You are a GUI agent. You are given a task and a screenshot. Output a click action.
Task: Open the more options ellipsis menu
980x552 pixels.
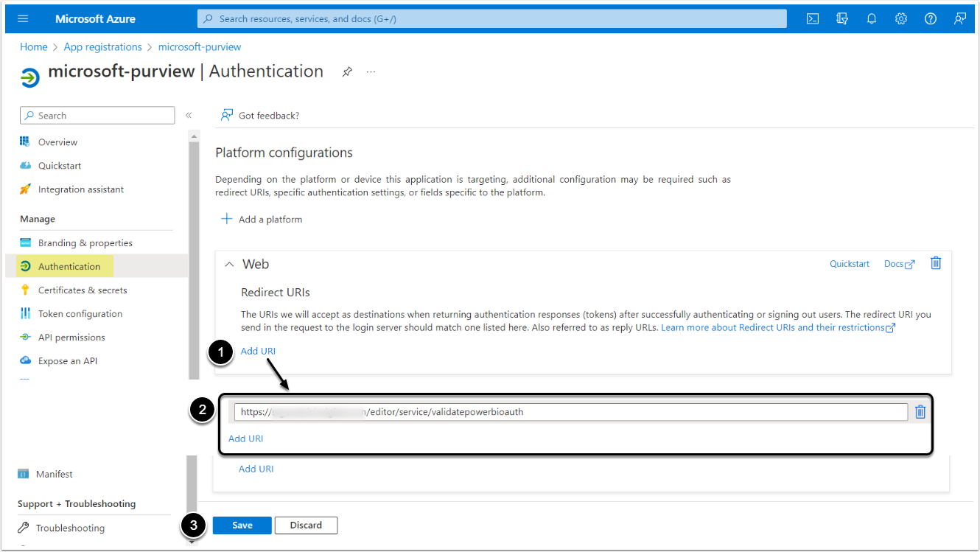(371, 71)
